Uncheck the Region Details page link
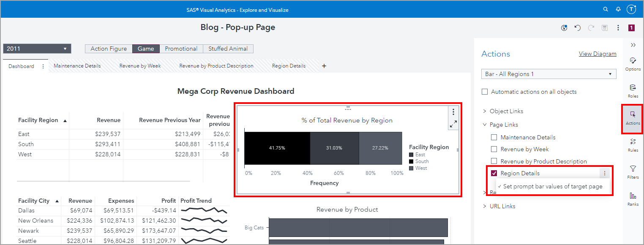 (494, 173)
